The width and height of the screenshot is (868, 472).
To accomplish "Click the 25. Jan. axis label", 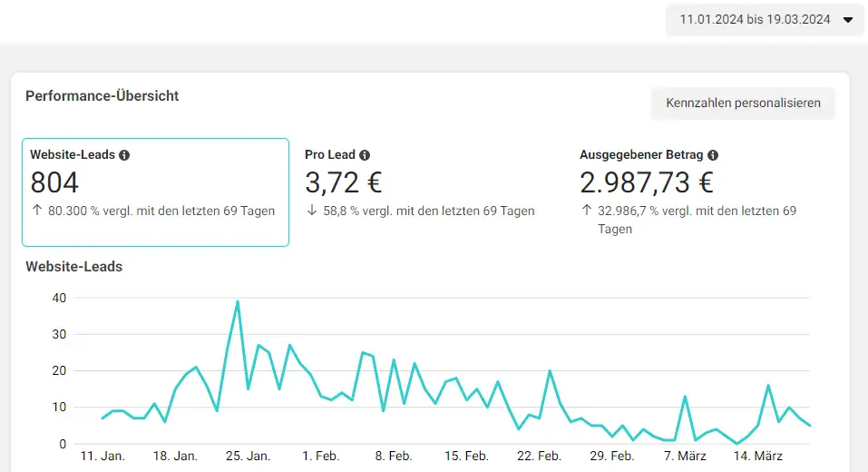I will 248,456.
